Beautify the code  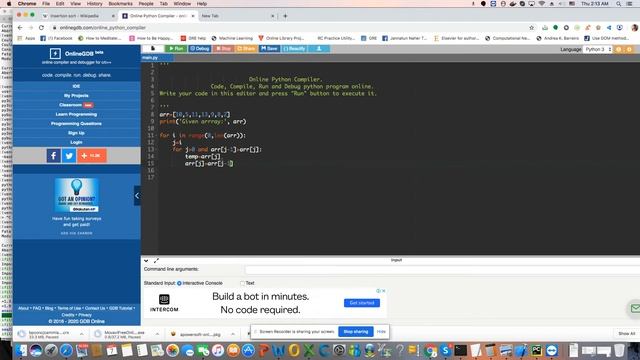tap(294, 49)
